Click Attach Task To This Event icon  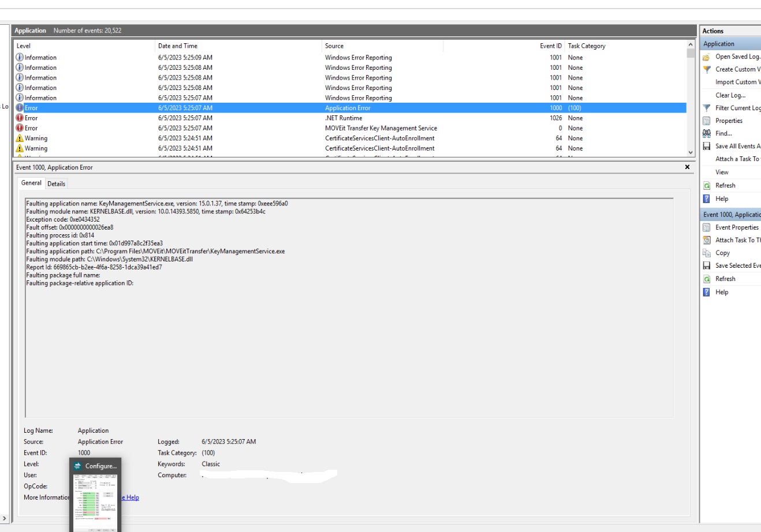tap(706, 240)
